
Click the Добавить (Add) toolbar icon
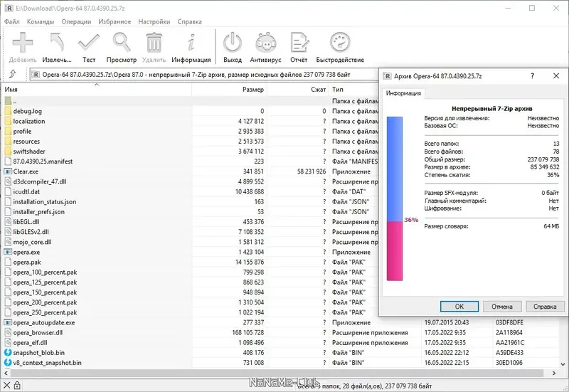[23, 43]
